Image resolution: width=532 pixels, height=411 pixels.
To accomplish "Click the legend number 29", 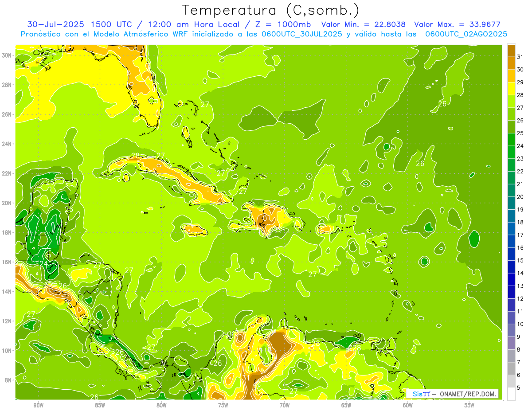I will point(520,82).
